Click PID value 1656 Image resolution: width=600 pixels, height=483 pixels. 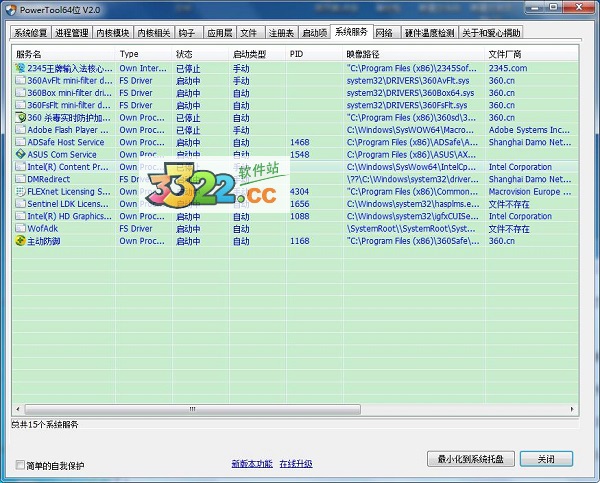(300, 204)
